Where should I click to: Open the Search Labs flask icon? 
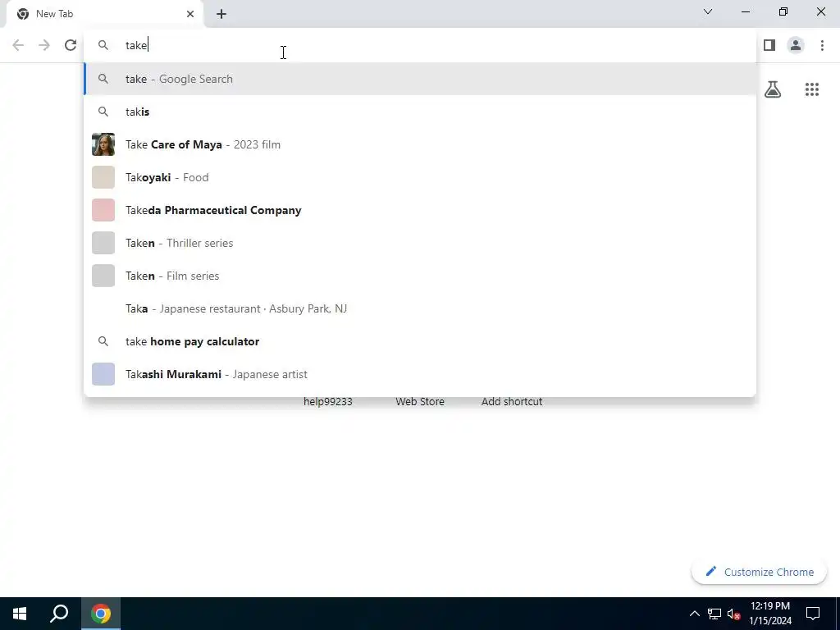(773, 89)
